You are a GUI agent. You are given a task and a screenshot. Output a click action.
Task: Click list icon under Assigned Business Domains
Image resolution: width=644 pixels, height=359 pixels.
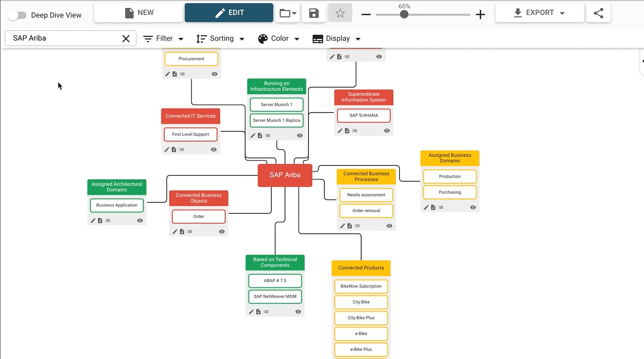tap(441, 207)
